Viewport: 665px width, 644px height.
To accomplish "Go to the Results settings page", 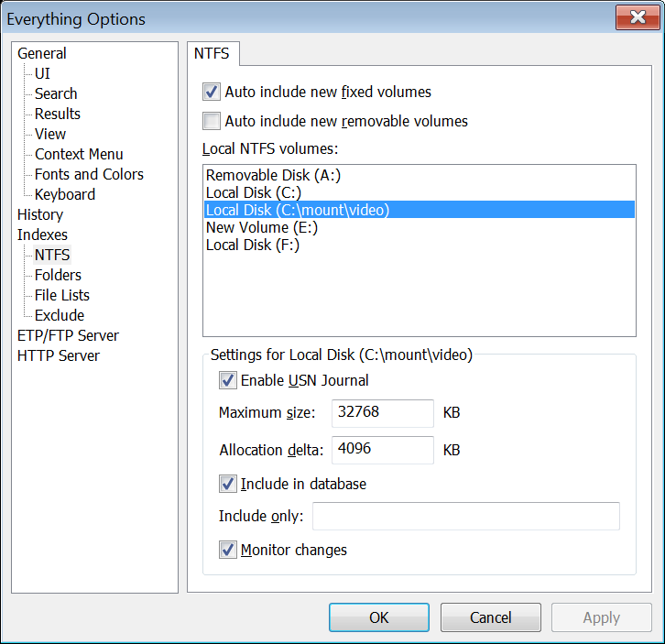I will tap(58, 114).
